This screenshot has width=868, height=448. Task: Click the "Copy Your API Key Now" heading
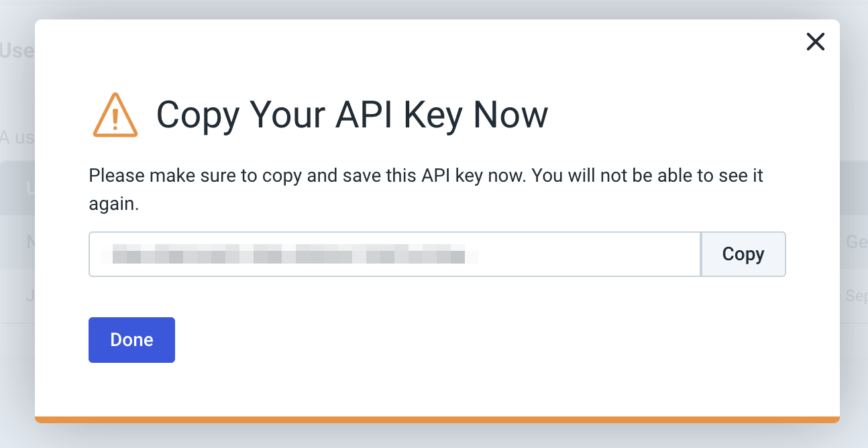pos(351,115)
